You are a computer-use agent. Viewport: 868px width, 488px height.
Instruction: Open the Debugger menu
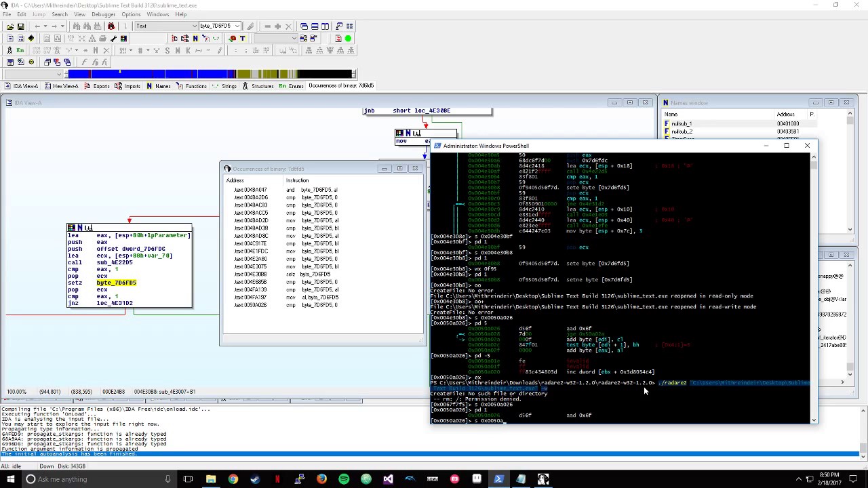[103, 14]
